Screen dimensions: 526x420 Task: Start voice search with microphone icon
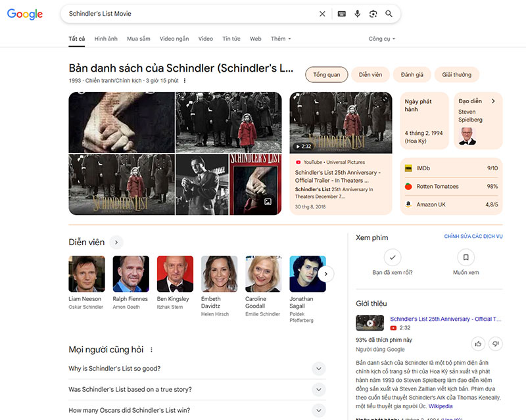tap(357, 14)
